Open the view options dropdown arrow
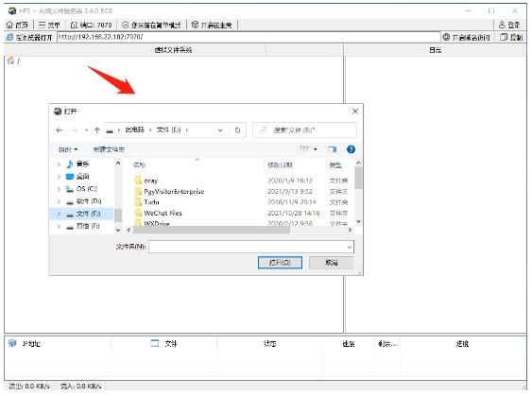The image size is (532, 396). 316,149
